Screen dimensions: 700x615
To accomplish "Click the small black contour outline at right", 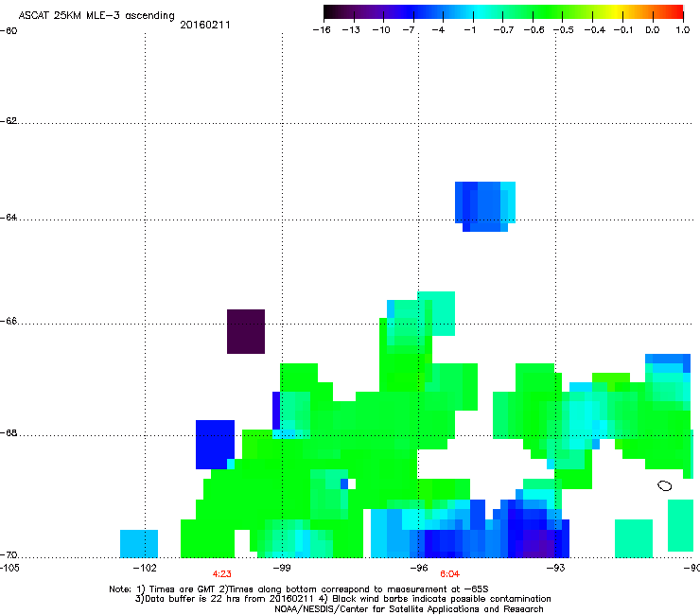I will [664, 485].
